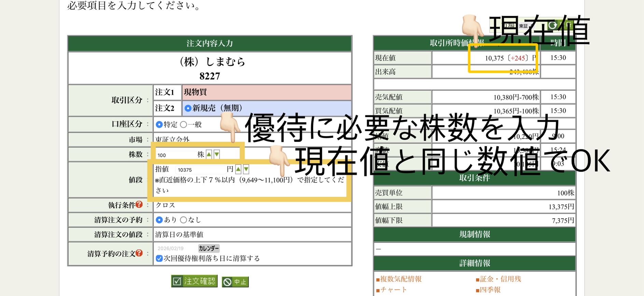Raise the 指値 price with up arrow
This screenshot has width=644, height=296.
point(238,169)
